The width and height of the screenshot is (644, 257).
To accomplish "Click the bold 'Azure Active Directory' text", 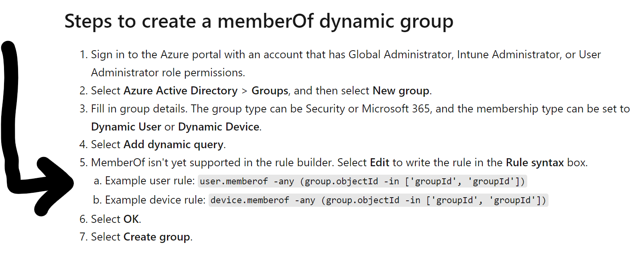I will (181, 91).
